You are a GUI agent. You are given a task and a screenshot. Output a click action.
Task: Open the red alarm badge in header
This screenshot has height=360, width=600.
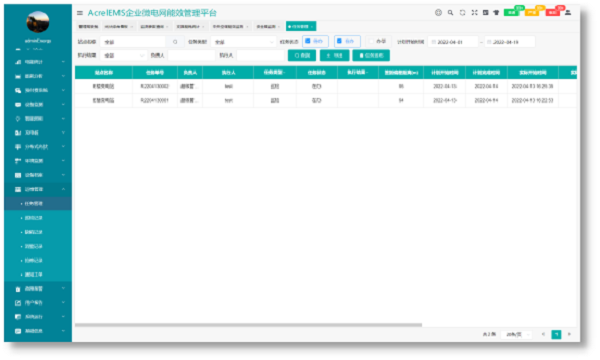pyautogui.click(x=553, y=13)
